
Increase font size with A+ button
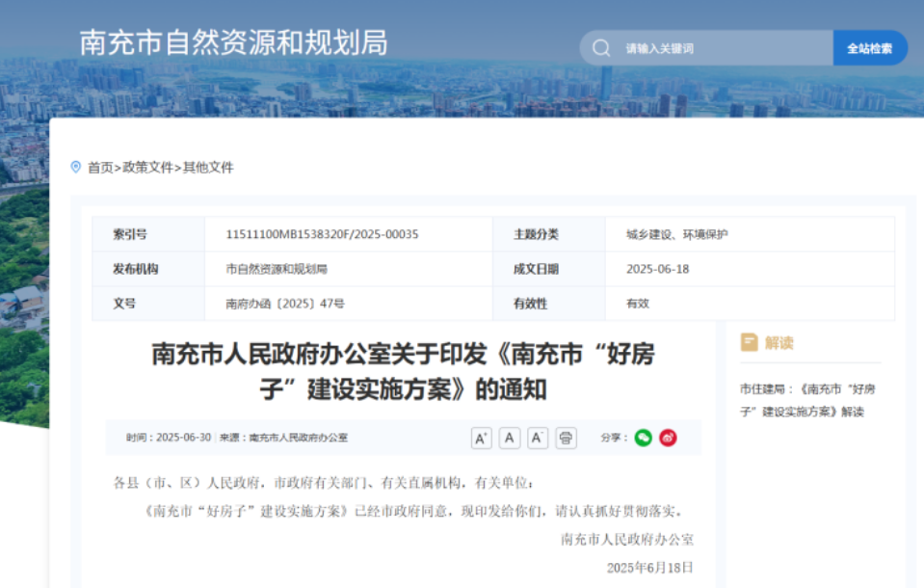[x=481, y=439]
